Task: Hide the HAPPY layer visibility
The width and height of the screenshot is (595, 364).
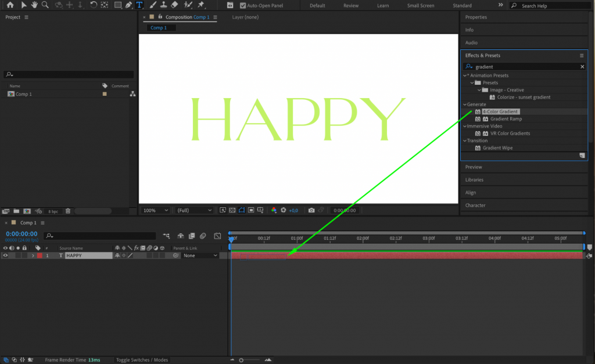Action: pyautogui.click(x=6, y=255)
